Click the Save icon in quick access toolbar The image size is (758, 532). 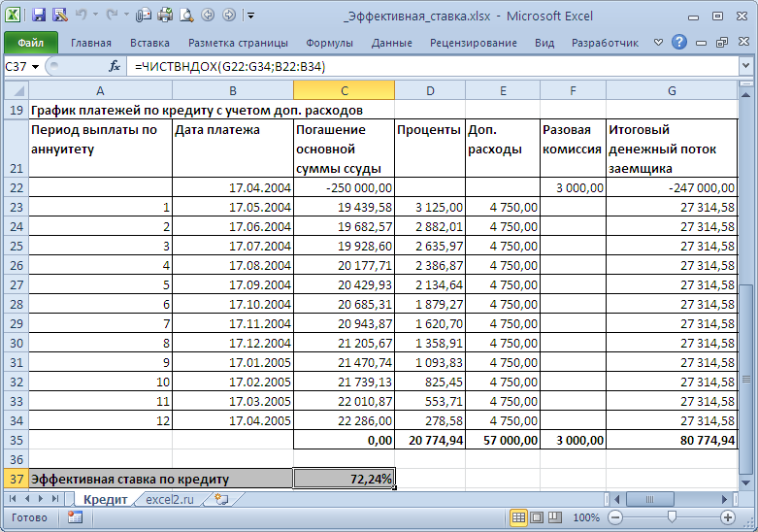pos(39,16)
